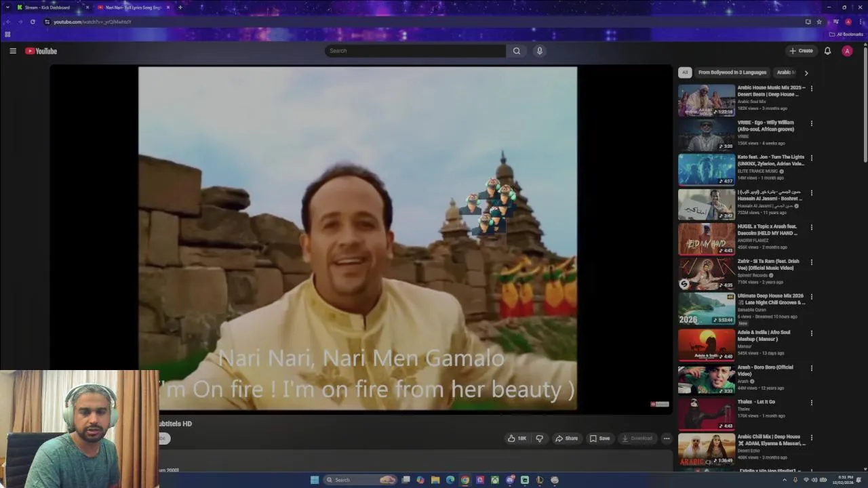Pause the playing Nari Nari video
Image resolution: width=868 pixels, height=488 pixels.
(x=358, y=238)
